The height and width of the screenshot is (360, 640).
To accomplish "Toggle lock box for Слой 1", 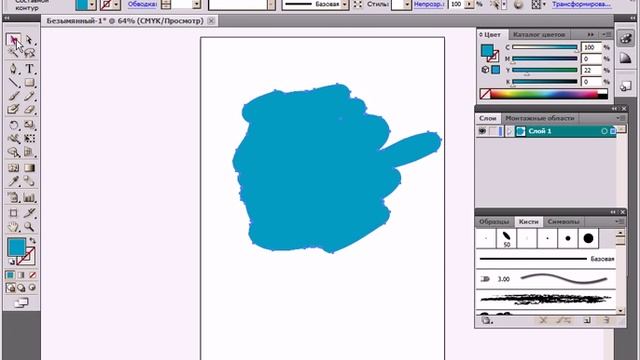I will [x=493, y=131].
